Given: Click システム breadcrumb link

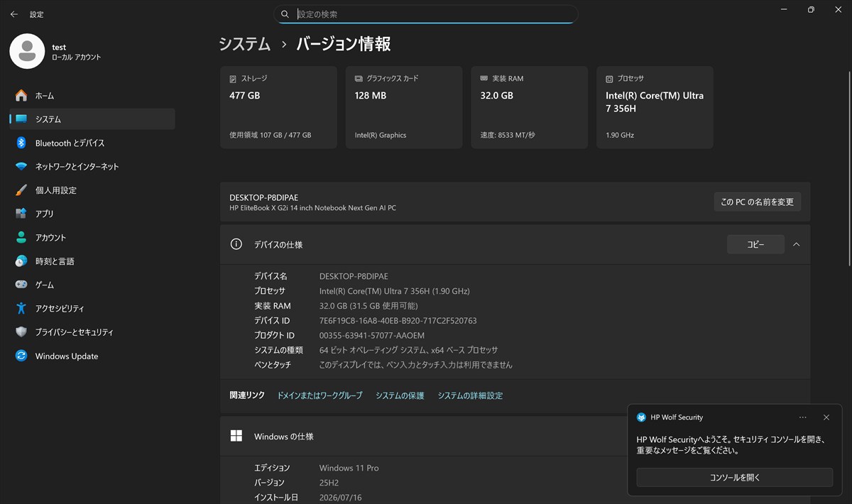Looking at the screenshot, I should (245, 44).
